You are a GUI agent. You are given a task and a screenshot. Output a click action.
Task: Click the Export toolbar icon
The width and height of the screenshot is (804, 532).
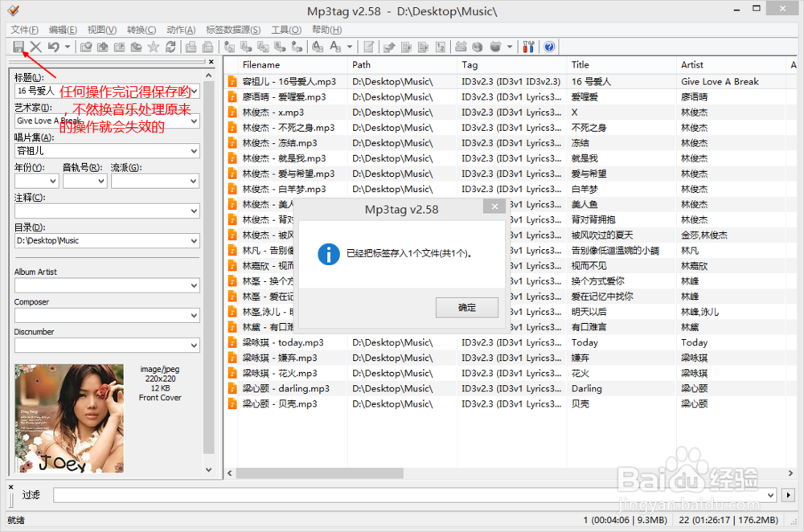pos(390,47)
